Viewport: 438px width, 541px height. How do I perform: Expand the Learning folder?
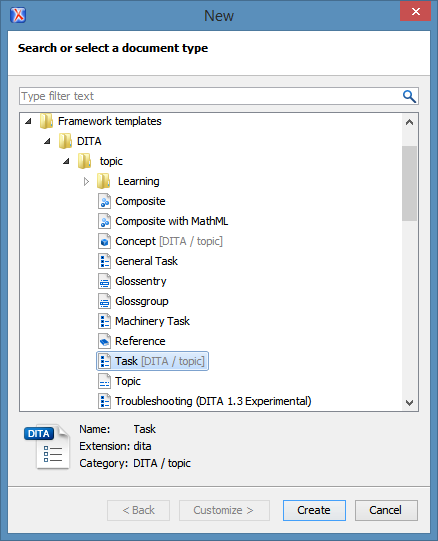click(x=86, y=181)
